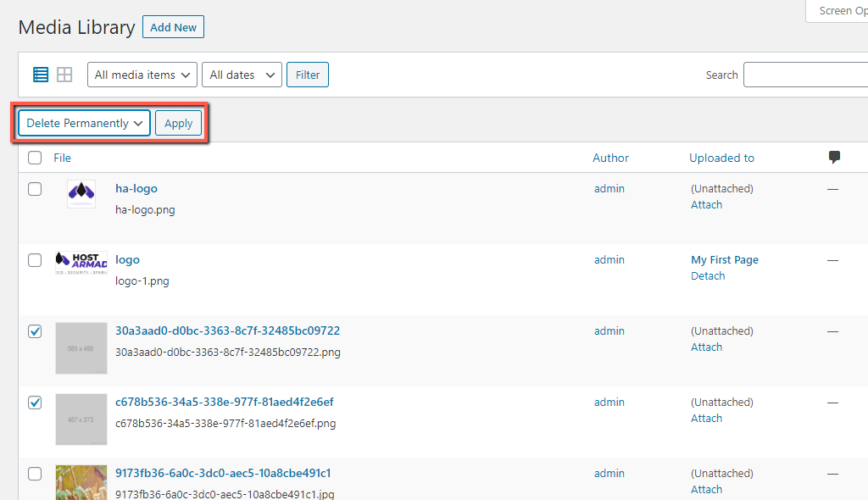Uncheck the 30a3aad0 row checkbox
The height and width of the screenshot is (500, 868).
pos(35,331)
